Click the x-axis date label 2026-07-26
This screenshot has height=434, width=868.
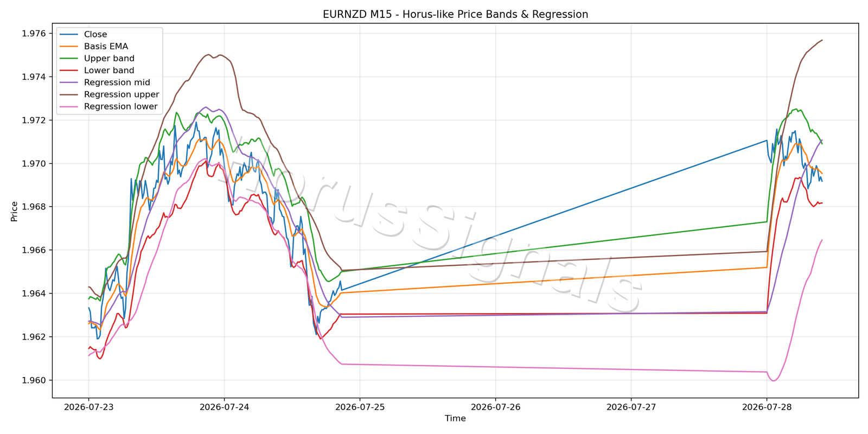[496, 407]
